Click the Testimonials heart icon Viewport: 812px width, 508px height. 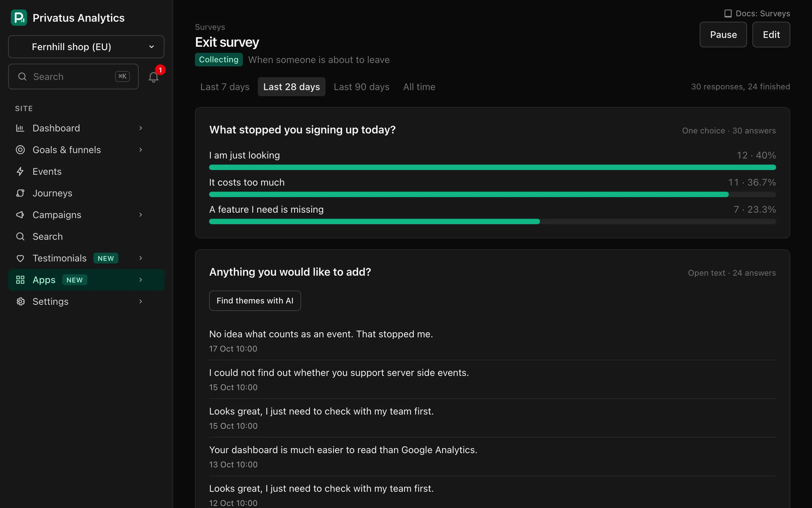point(20,258)
